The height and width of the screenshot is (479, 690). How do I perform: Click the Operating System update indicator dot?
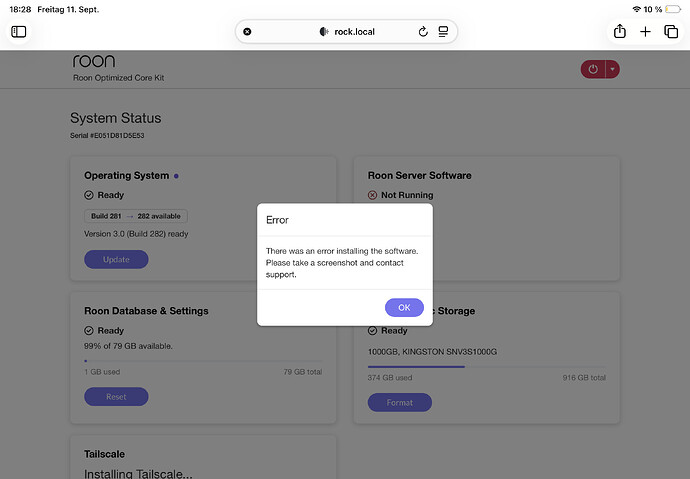click(176, 176)
